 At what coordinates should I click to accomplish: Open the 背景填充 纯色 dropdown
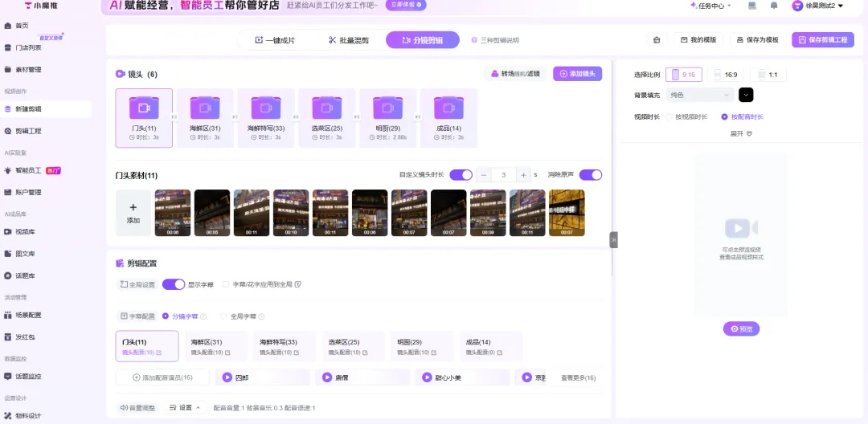click(700, 95)
